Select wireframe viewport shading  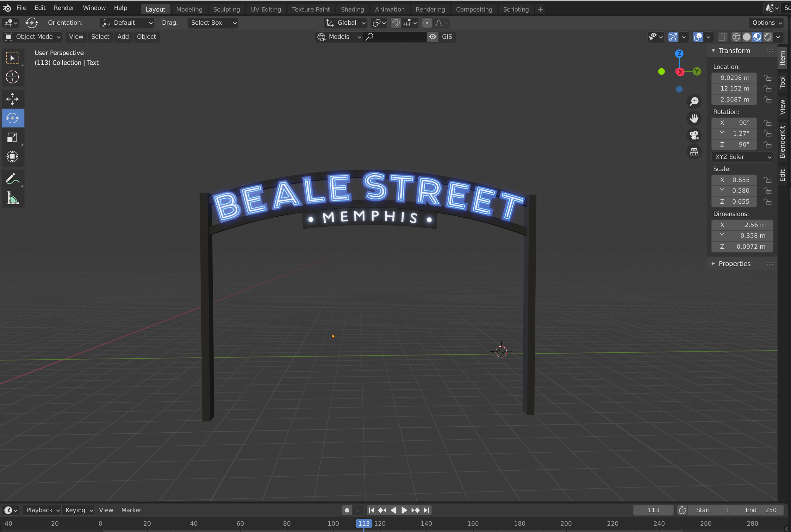(736, 37)
